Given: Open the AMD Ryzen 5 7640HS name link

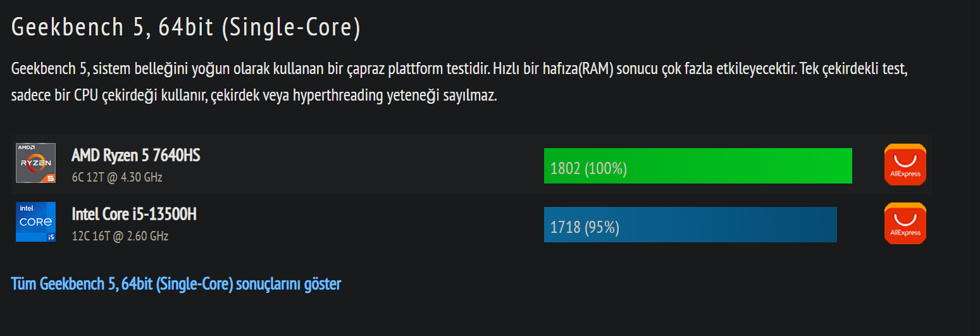Looking at the screenshot, I should pos(136,155).
